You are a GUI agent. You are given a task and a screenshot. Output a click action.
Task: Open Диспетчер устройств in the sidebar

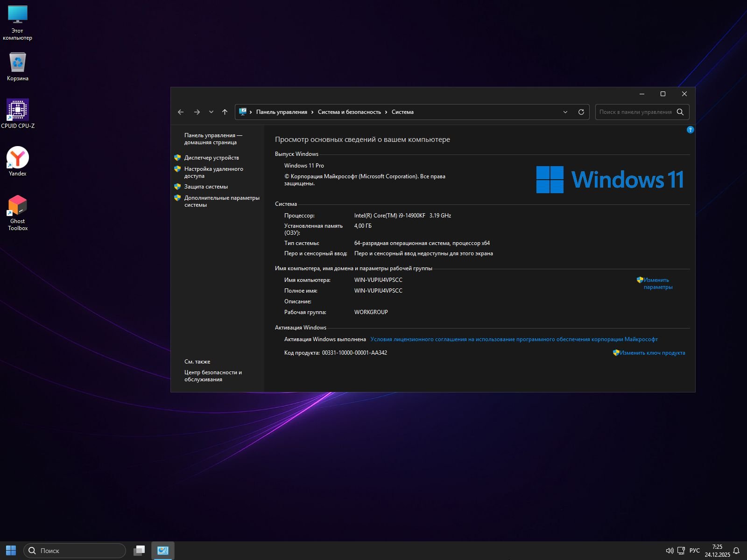coord(211,158)
